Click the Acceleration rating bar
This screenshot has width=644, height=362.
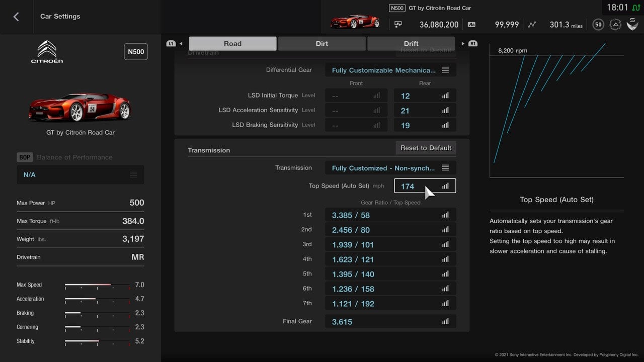97,299
